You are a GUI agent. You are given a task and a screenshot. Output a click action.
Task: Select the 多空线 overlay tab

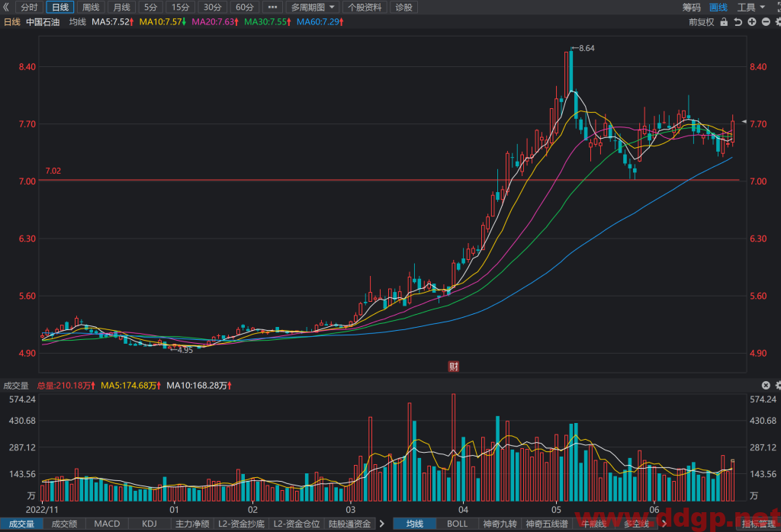click(637, 524)
